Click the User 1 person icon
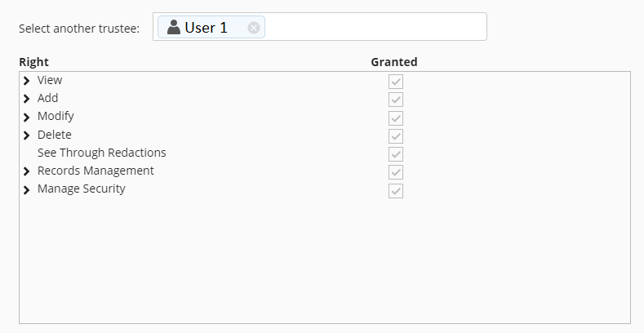Viewport: 644px width, 333px height. tap(174, 28)
